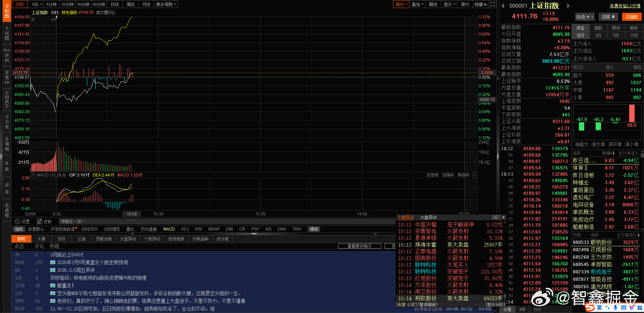Open the 设置 gear settings
Screen dimensions: 644x313
22,221
